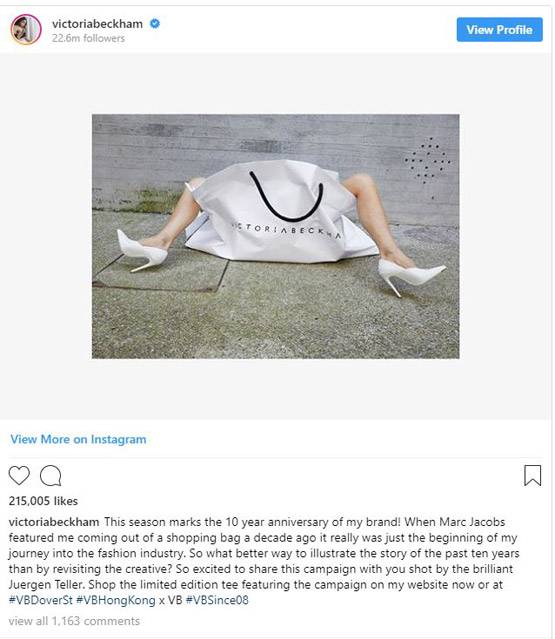555x639 pixels.
Task: Click the right white high heel shoe
Action: [x=410, y=276]
